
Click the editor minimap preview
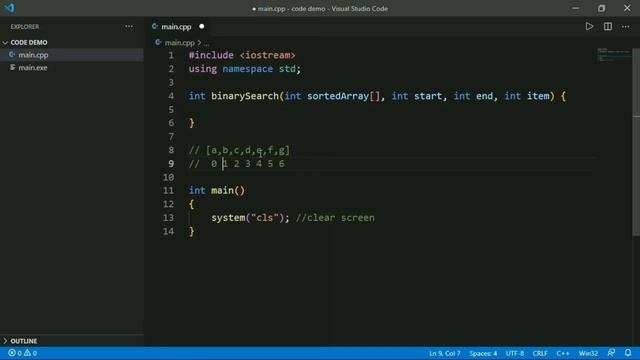pyautogui.click(x=613, y=55)
